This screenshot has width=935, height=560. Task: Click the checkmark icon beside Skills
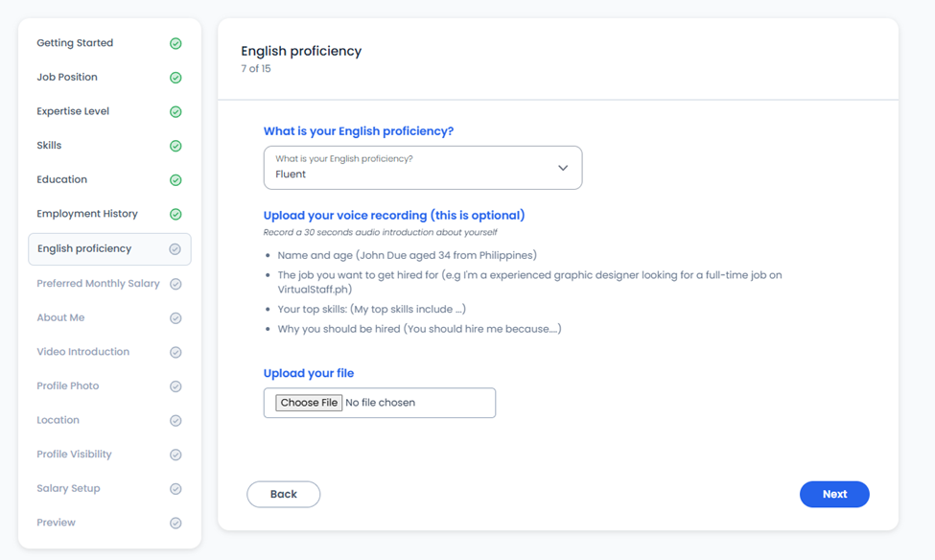[175, 146]
